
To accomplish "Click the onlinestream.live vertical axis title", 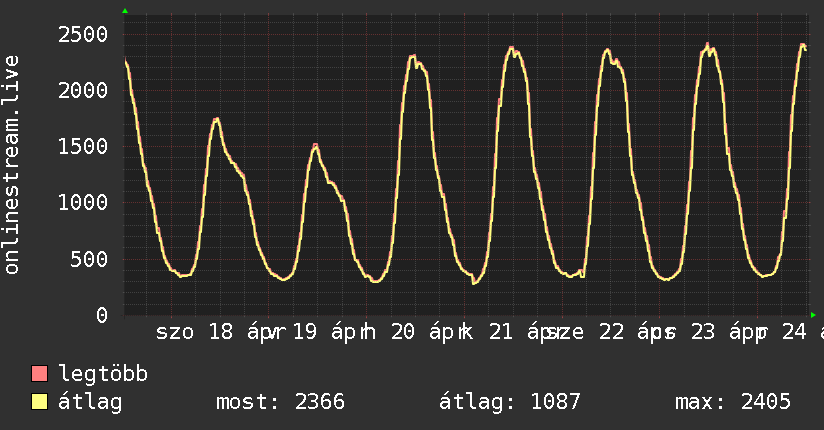I will pyautogui.click(x=12, y=165).
